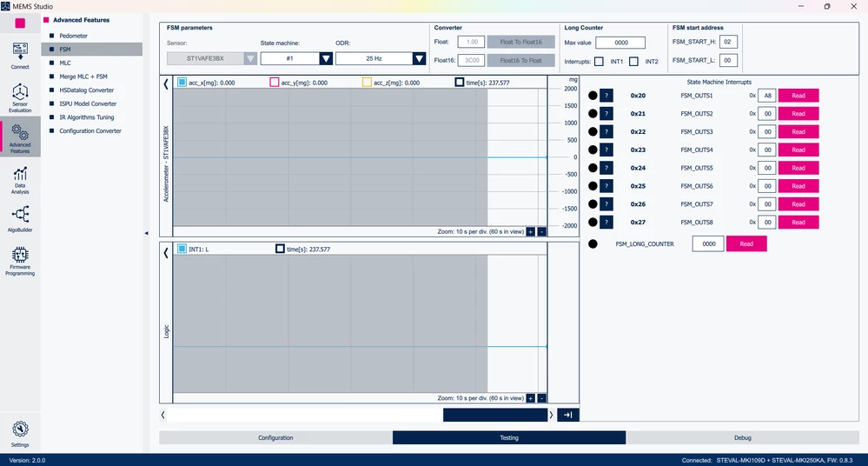
Task: Collapse accelerometer plot legend chevron
Action: pyautogui.click(x=165, y=83)
